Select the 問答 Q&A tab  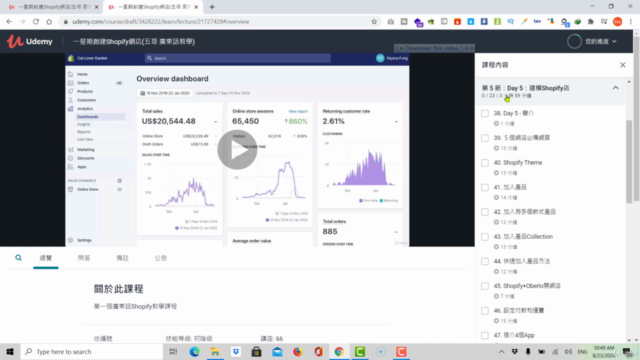click(84, 258)
